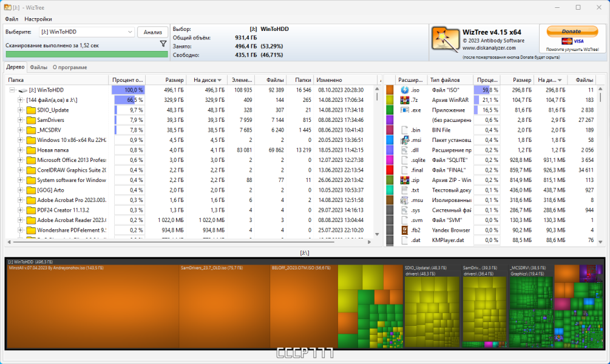The width and height of the screenshot is (610, 364).
Task: Click the .fb2 Yandex Browser icon
Action: (x=405, y=230)
